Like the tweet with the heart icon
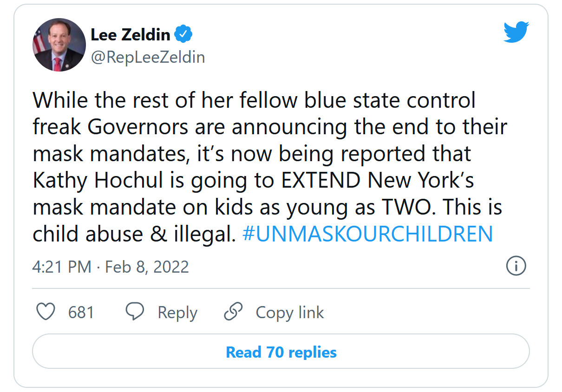 pos(46,312)
